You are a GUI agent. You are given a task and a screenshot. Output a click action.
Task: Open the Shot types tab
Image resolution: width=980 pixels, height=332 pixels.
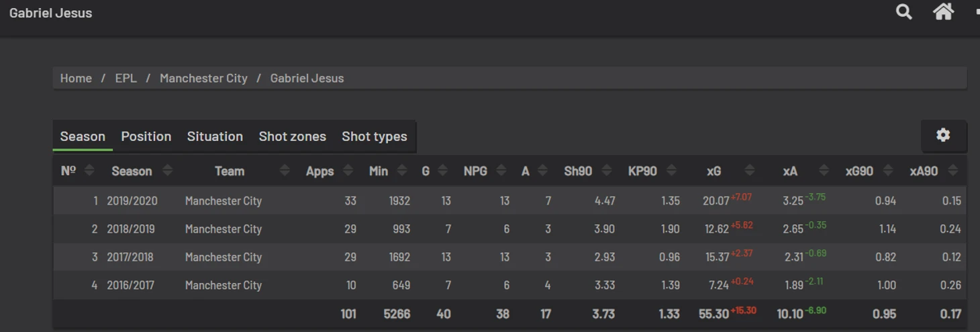pyautogui.click(x=374, y=136)
